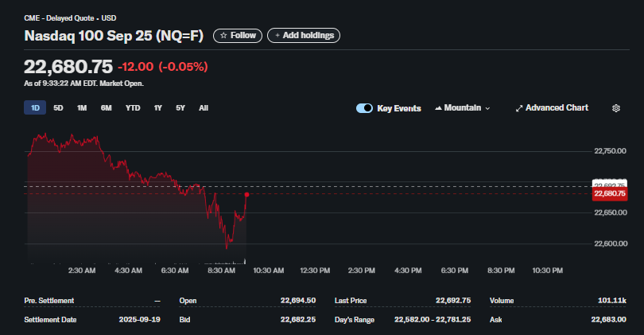The height and width of the screenshot is (335, 644).
Task: Click the 12:30 PM time axis label
Action: [315, 271]
